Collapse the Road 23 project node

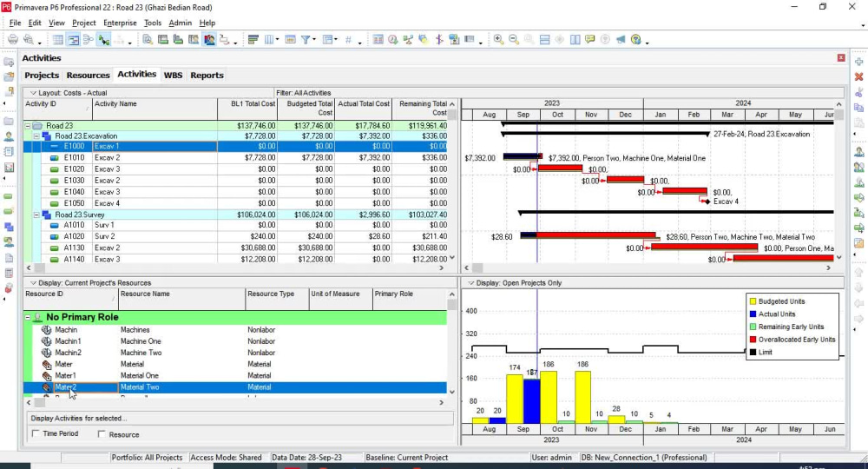point(27,126)
